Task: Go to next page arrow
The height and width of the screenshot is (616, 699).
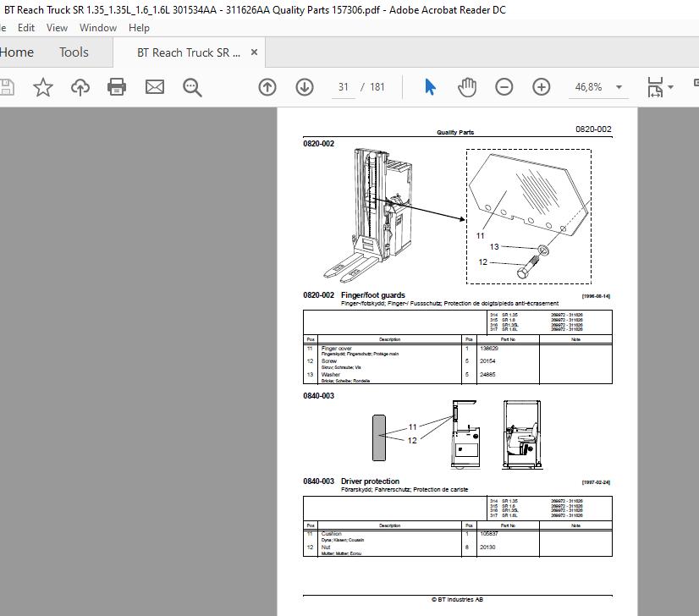Action: tap(305, 87)
